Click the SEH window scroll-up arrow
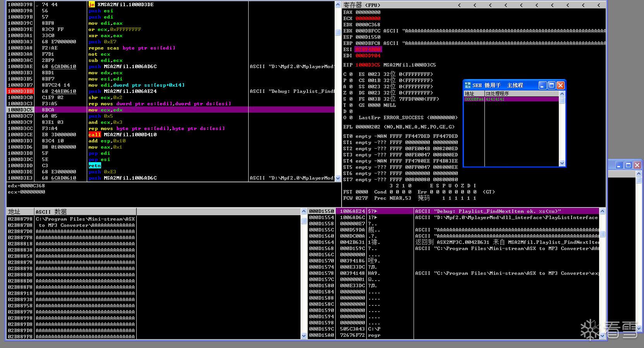The height and width of the screenshot is (348, 644). pyautogui.click(x=562, y=94)
